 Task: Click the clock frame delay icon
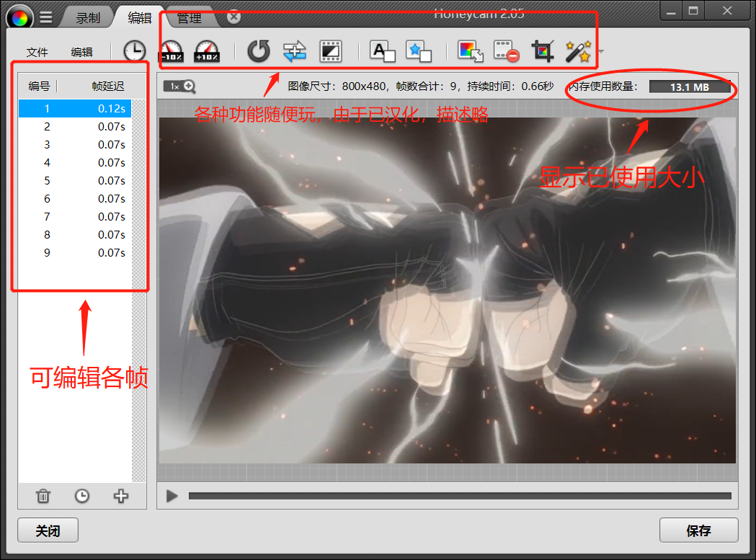[x=135, y=51]
